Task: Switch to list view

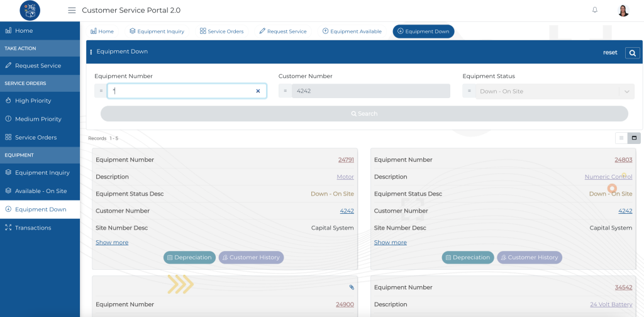Action: point(621,138)
